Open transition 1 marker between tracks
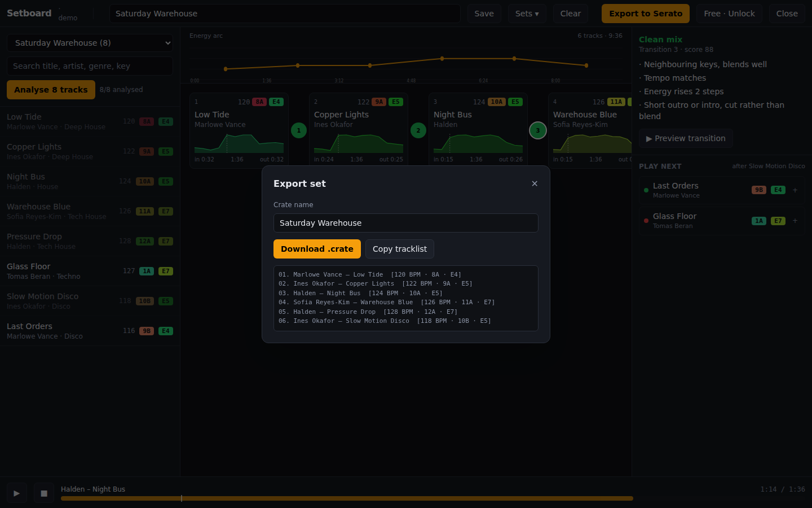The width and height of the screenshot is (812, 508). (x=299, y=130)
